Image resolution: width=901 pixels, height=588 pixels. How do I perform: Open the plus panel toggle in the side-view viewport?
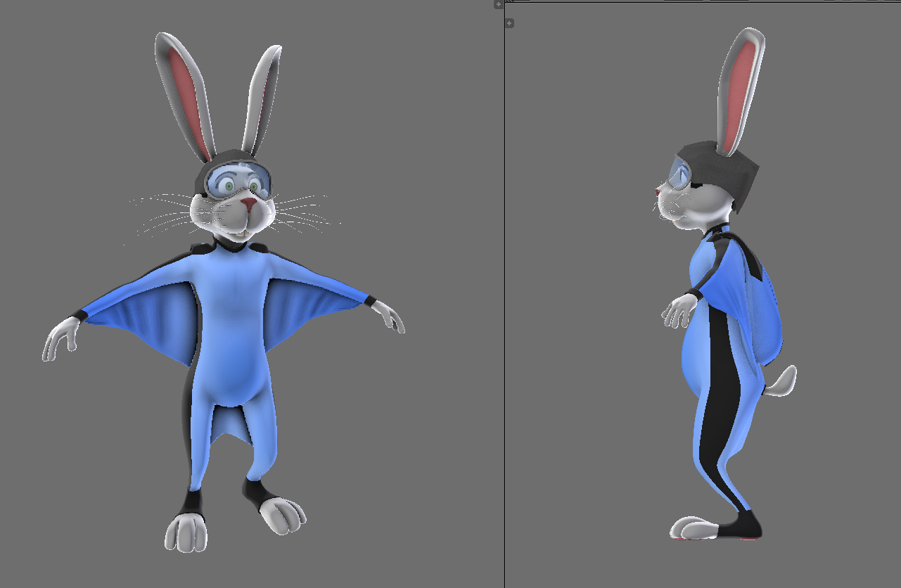(x=510, y=23)
